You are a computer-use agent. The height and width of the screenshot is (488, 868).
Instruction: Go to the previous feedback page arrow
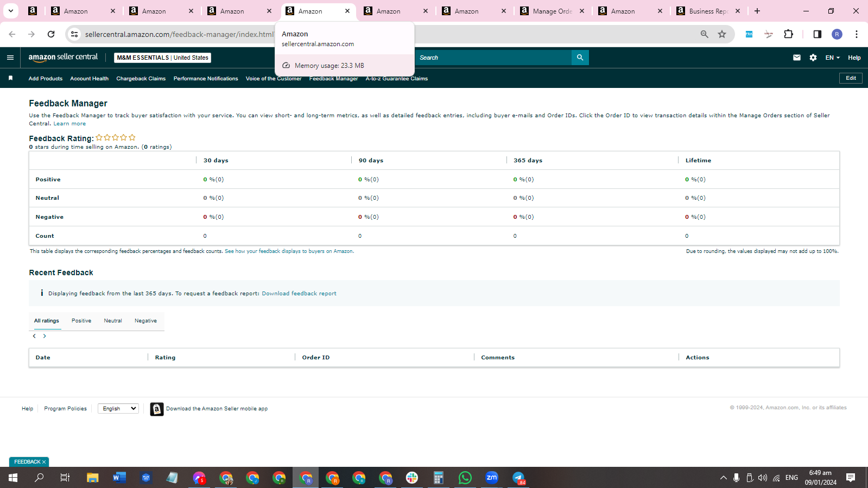tap(34, 336)
